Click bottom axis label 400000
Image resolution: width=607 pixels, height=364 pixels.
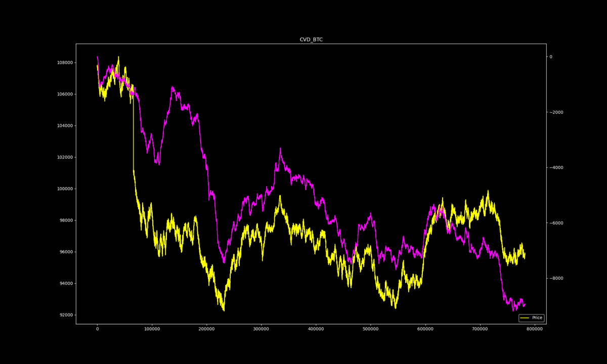(x=316, y=329)
